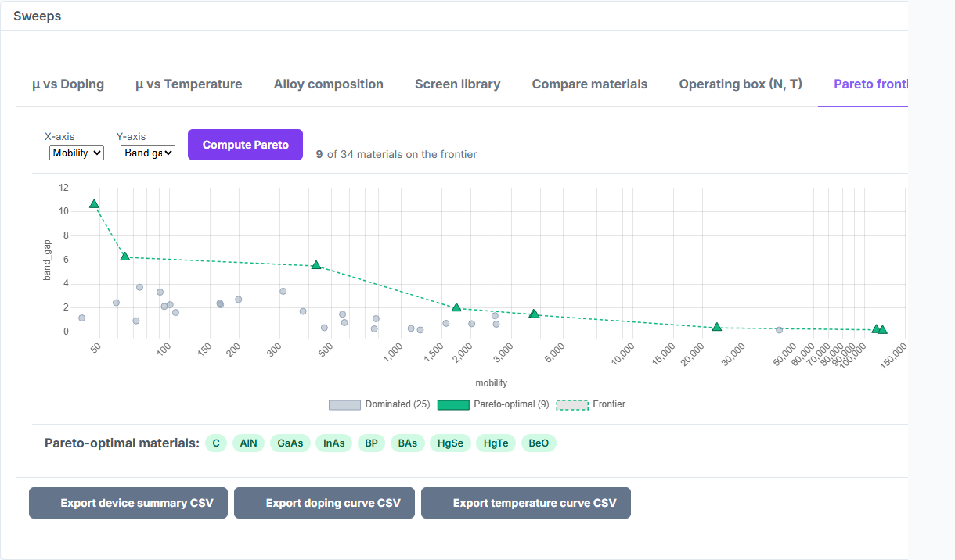Select the Pareto triangle near mobility 400
This screenshot has width=955, height=560.
tap(316, 265)
